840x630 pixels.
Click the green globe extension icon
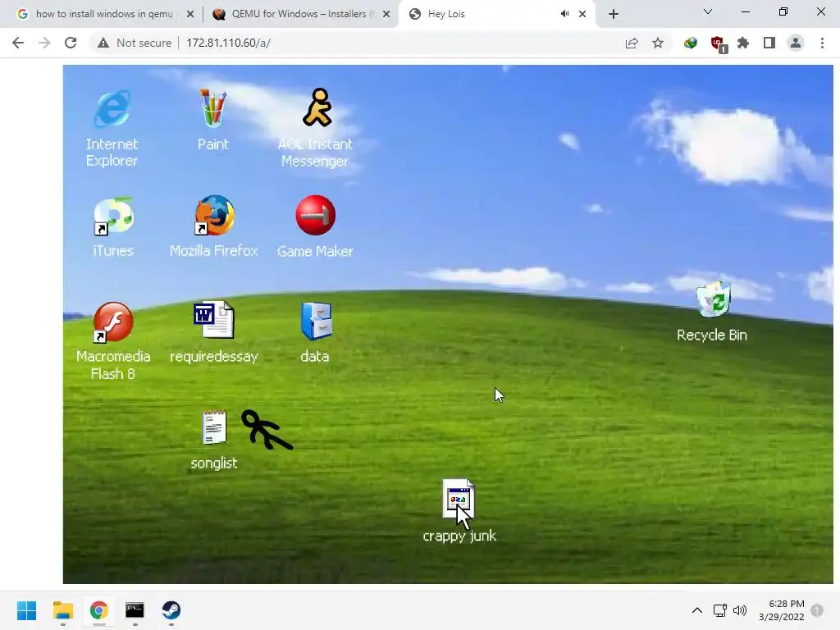coord(691,43)
